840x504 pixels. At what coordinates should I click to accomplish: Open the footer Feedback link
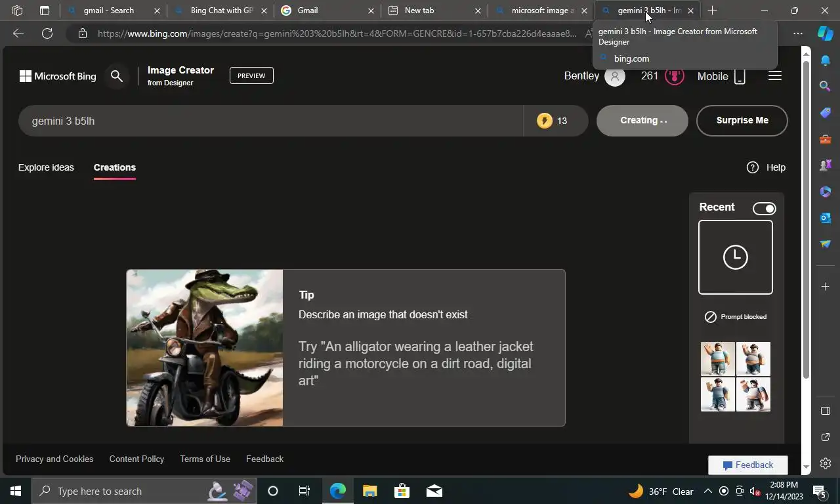264,459
